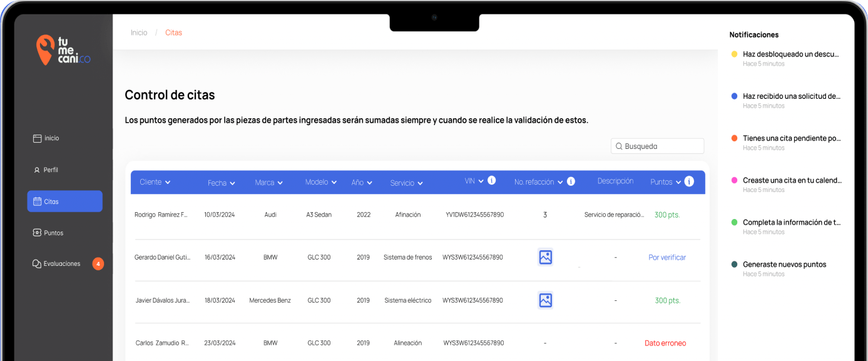Open the Modelo column dropdown
The image size is (868, 361).
coord(334,182)
